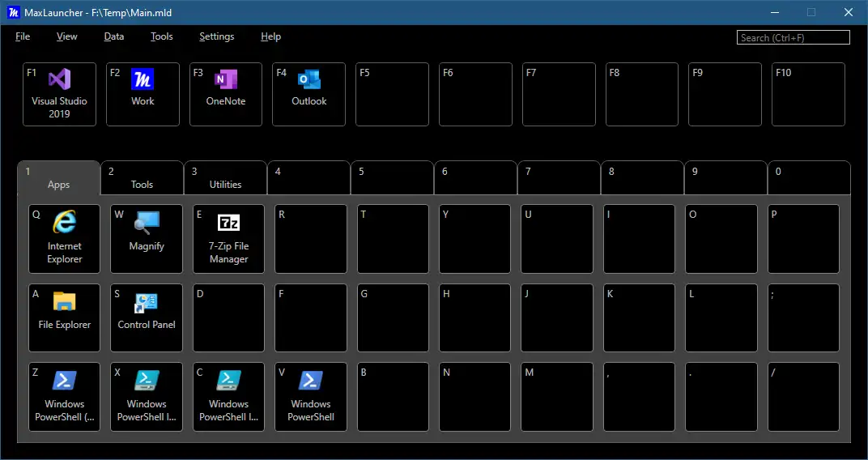The width and height of the screenshot is (868, 460).
Task: Launch Internet Explorer on key Q
Action: [64, 239]
